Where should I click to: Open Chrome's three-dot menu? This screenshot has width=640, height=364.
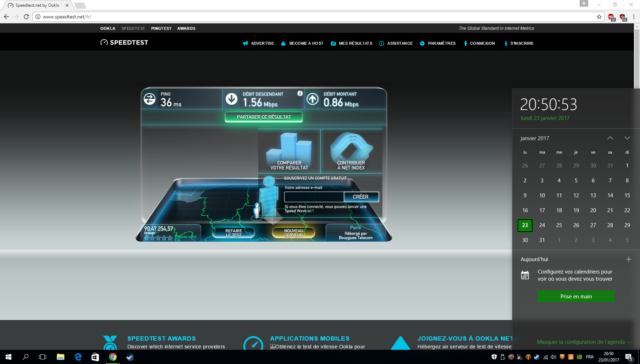(x=634, y=17)
